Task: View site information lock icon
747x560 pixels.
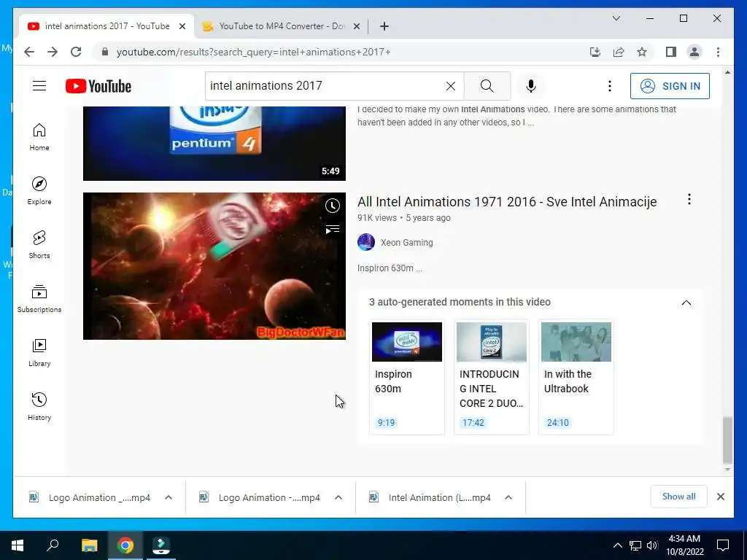Action: 105,52
